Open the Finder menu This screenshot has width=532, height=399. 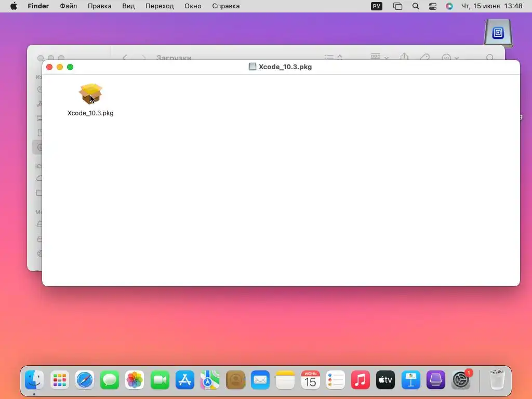click(x=38, y=6)
